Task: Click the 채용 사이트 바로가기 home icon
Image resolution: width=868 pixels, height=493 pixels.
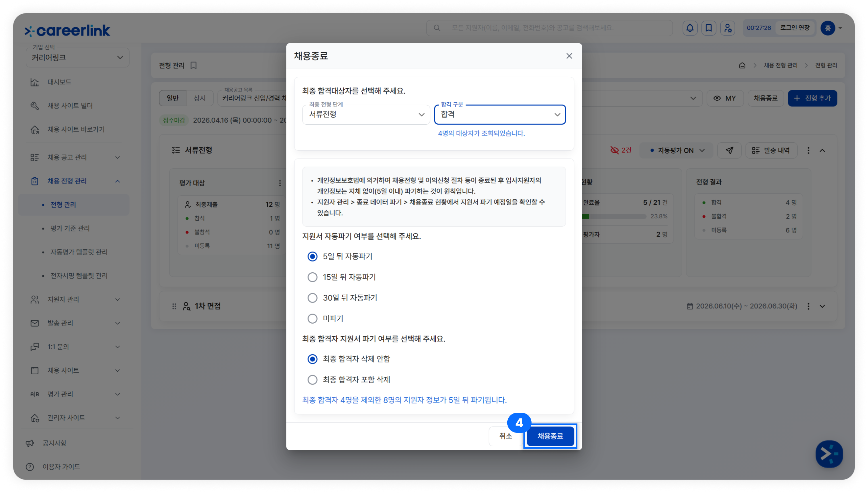Action: [x=35, y=129]
